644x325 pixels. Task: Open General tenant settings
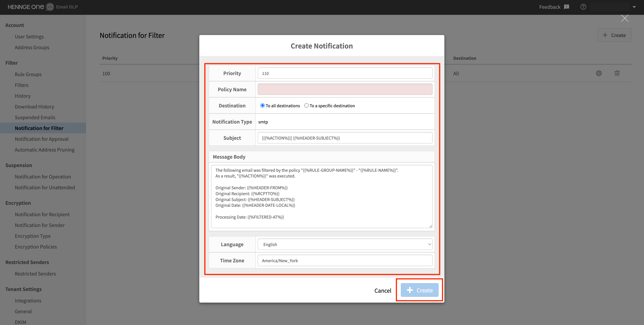point(23,312)
